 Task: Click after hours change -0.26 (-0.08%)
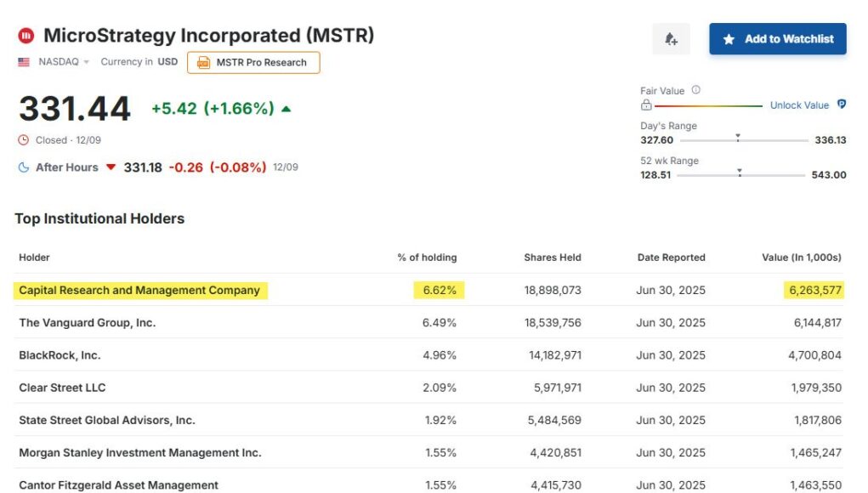(218, 167)
